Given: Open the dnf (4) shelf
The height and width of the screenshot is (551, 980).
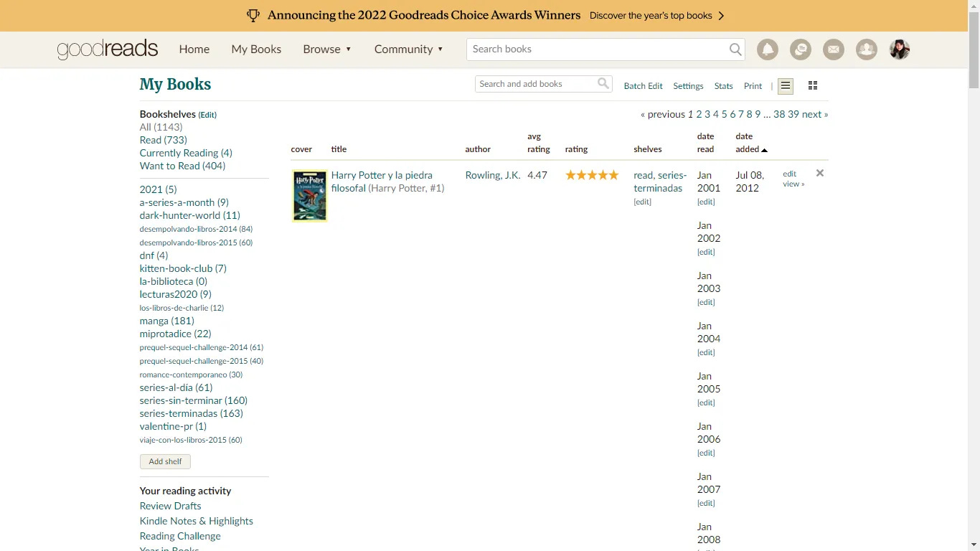Looking at the screenshot, I should point(154,255).
